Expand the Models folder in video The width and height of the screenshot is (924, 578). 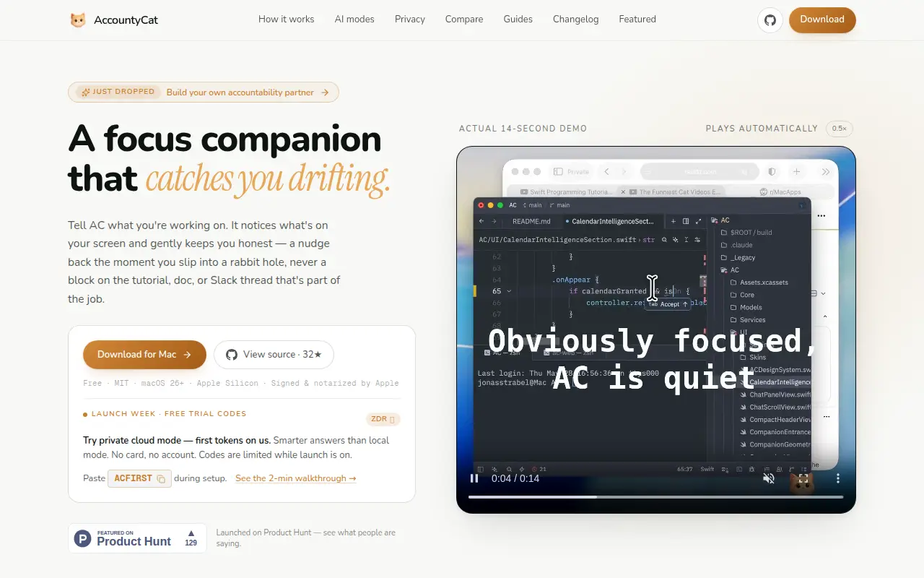pos(746,307)
